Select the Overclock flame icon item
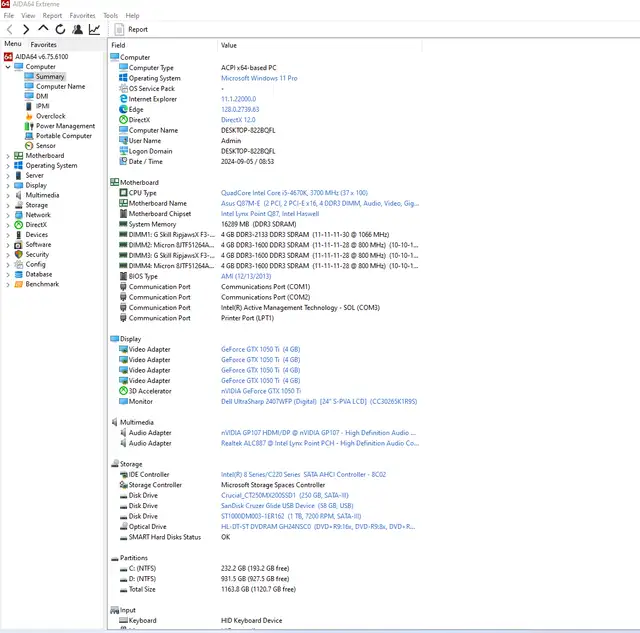Viewport: 640px width, 633px height. tap(29, 116)
